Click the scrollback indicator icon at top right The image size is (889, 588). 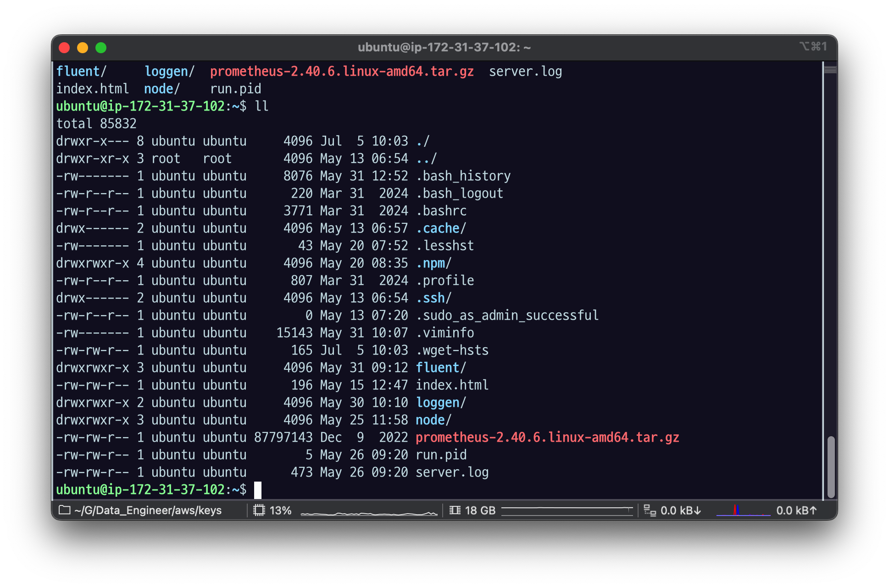pos(830,70)
